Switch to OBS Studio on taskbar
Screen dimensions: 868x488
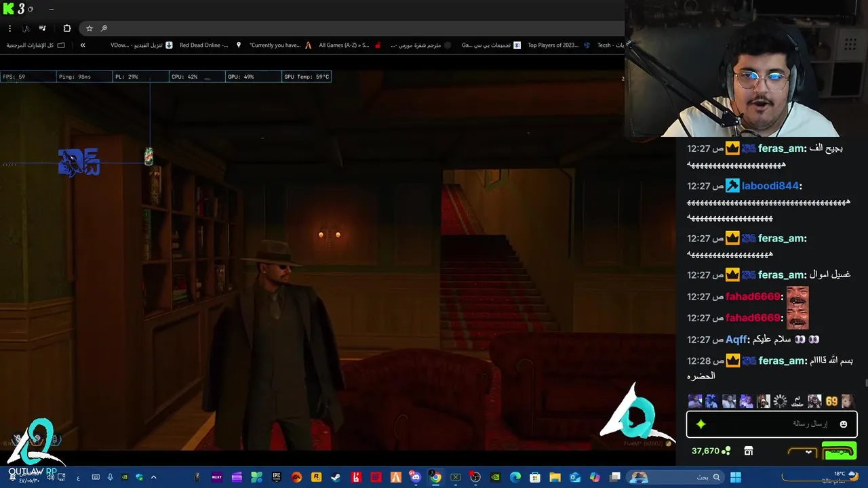(x=475, y=477)
